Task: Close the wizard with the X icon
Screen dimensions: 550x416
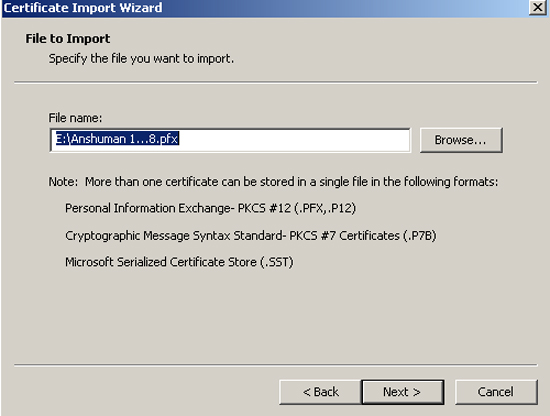Action: point(537,7)
